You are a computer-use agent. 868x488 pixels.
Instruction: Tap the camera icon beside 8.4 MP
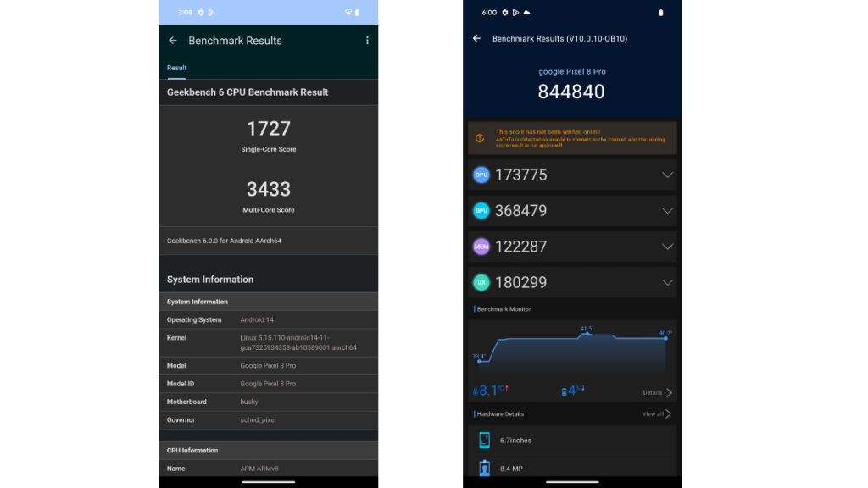[484, 468]
